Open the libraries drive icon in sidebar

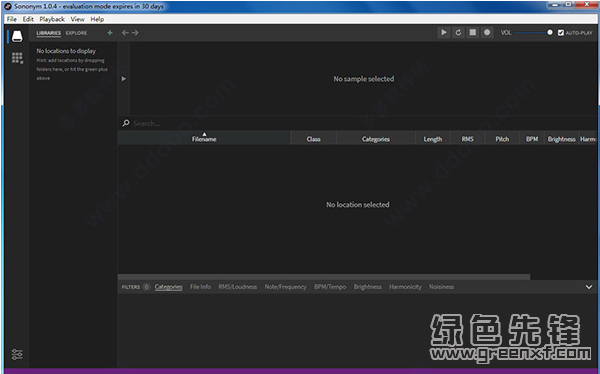(x=17, y=36)
